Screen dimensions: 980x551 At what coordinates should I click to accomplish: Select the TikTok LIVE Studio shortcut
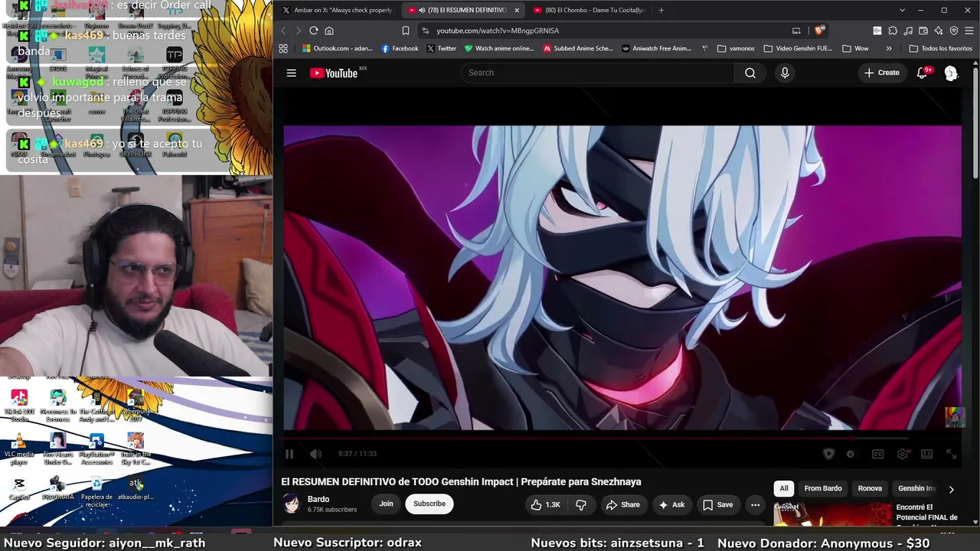[19, 406]
